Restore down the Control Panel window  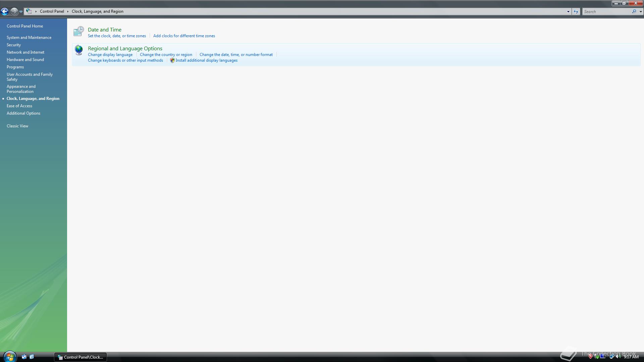(x=624, y=3)
